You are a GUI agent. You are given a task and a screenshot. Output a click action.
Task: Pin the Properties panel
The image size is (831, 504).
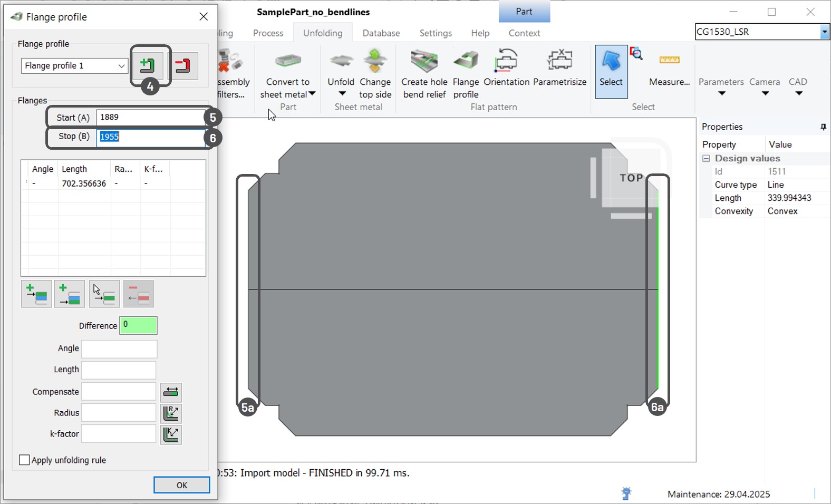point(823,127)
